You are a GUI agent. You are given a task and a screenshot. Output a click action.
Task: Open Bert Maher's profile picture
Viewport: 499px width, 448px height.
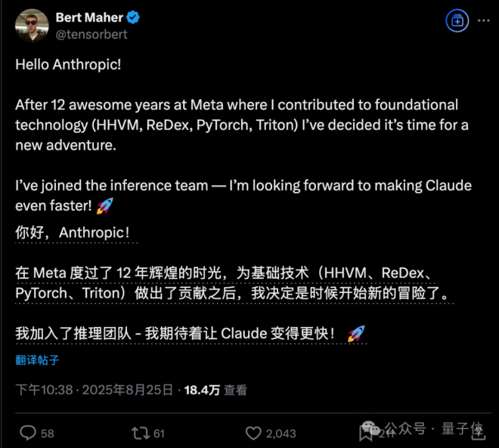[x=31, y=26]
